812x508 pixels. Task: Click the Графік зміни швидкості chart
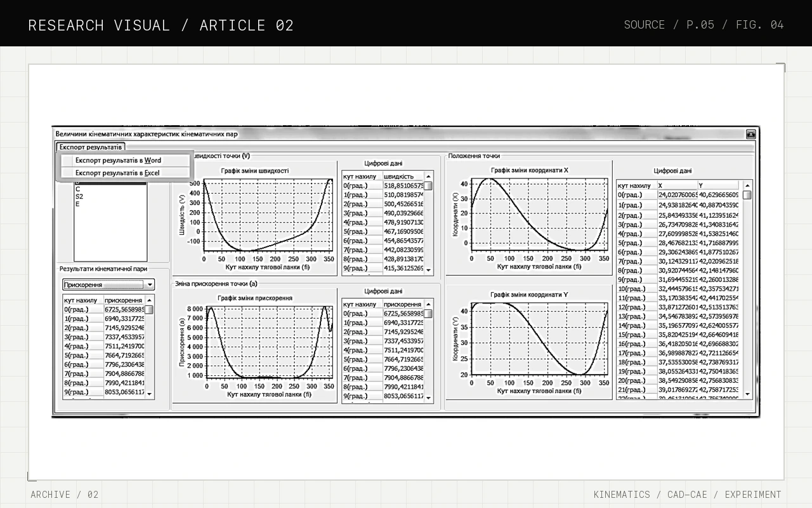tap(255, 218)
